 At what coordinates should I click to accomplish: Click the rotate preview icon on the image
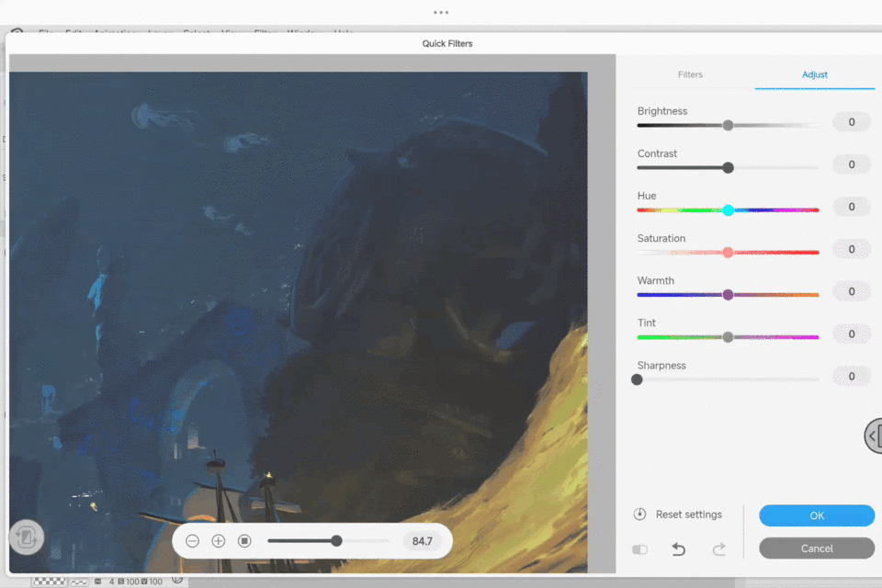pos(26,537)
